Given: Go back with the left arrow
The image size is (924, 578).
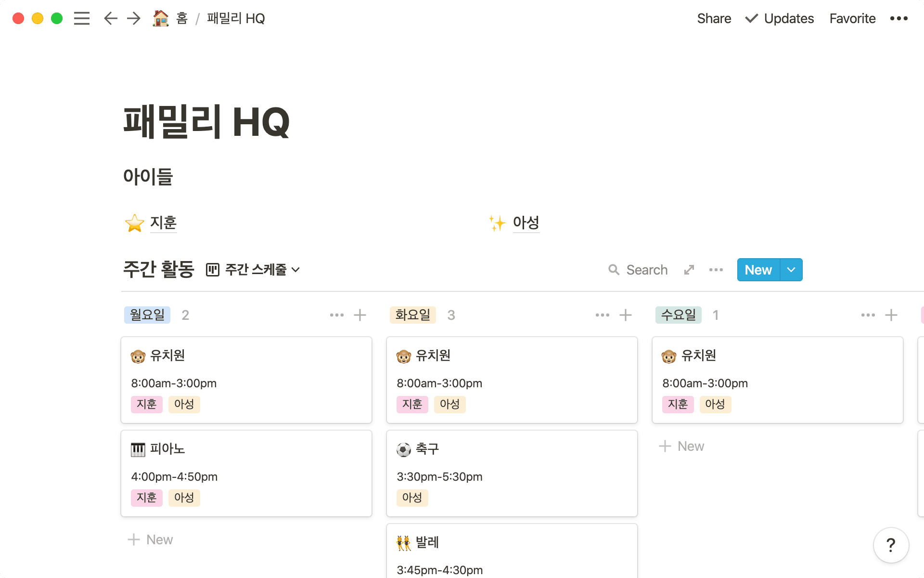Looking at the screenshot, I should (x=111, y=18).
